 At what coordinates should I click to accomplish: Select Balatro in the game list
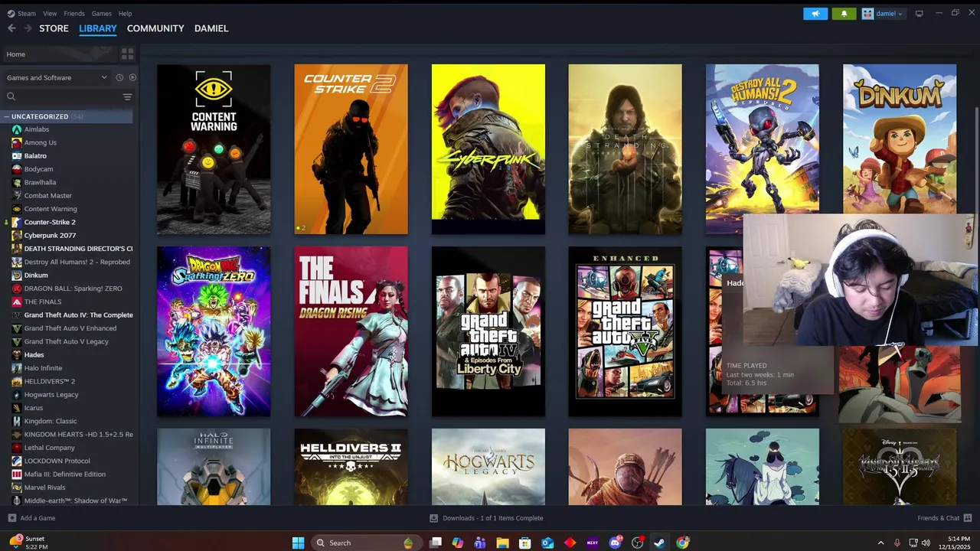(x=35, y=155)
